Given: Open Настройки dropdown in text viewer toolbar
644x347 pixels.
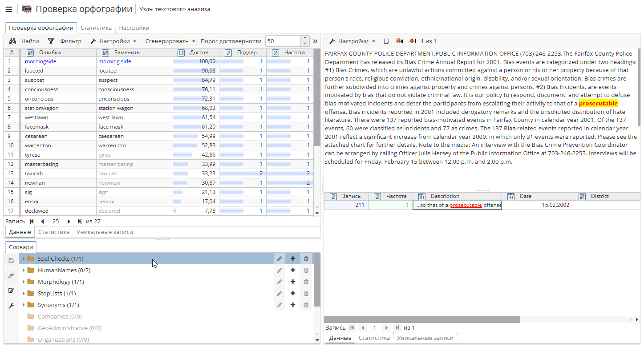Looking at the screenshot, I should pyautogui.click(x=352, y=41).
